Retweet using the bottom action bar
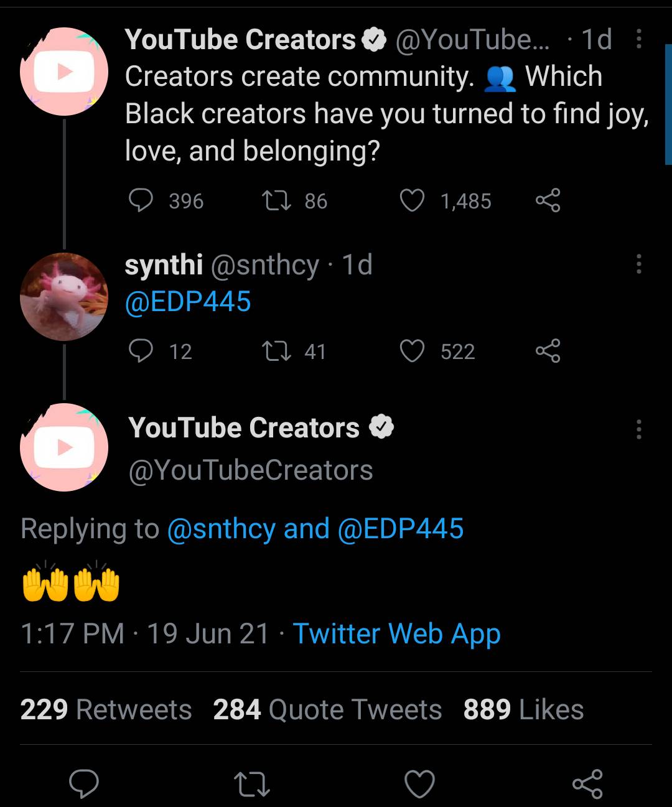672x807 pixels. [x=251, y=784]
